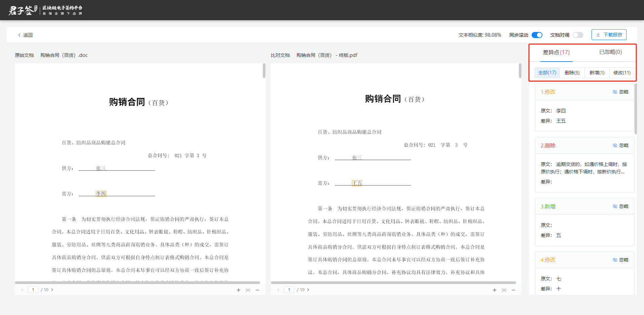Zoom out the compared document
The height and width of the screenshot is (315, 644).
(x=513, y=290)
